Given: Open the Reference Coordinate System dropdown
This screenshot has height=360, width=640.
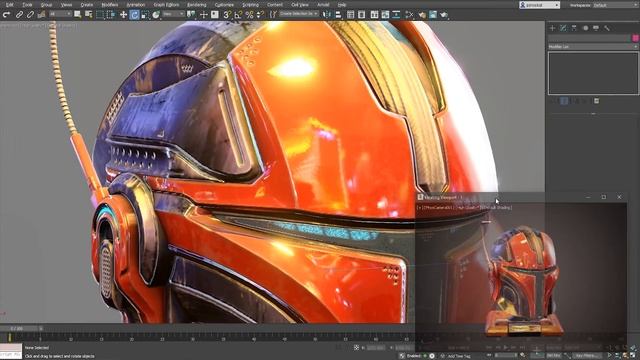Looking at the screenshot, I should [x=173, y=14].
